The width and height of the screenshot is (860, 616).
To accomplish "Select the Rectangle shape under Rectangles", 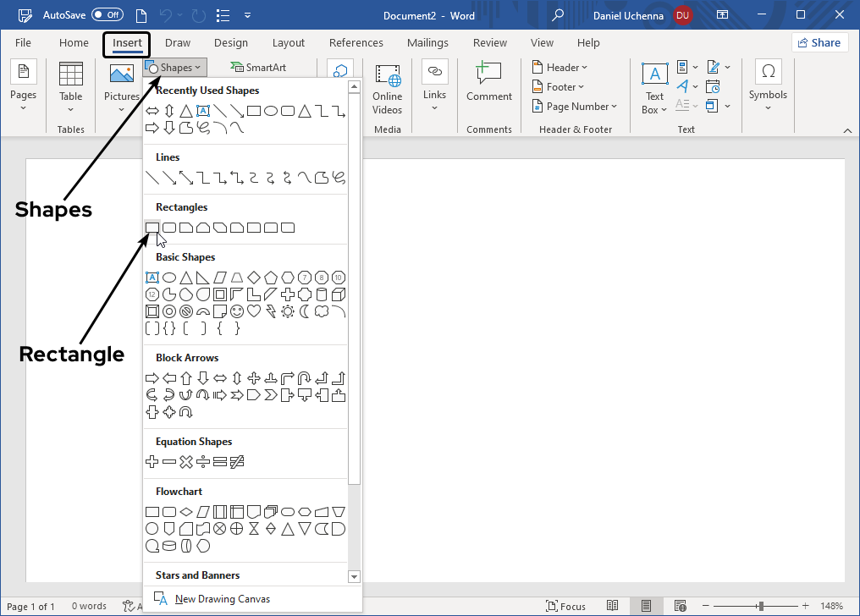I will 152,228.
